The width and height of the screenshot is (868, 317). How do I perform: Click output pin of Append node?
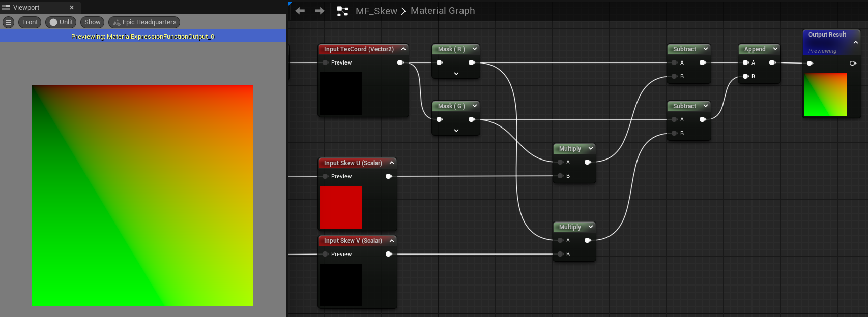point(772,62)
